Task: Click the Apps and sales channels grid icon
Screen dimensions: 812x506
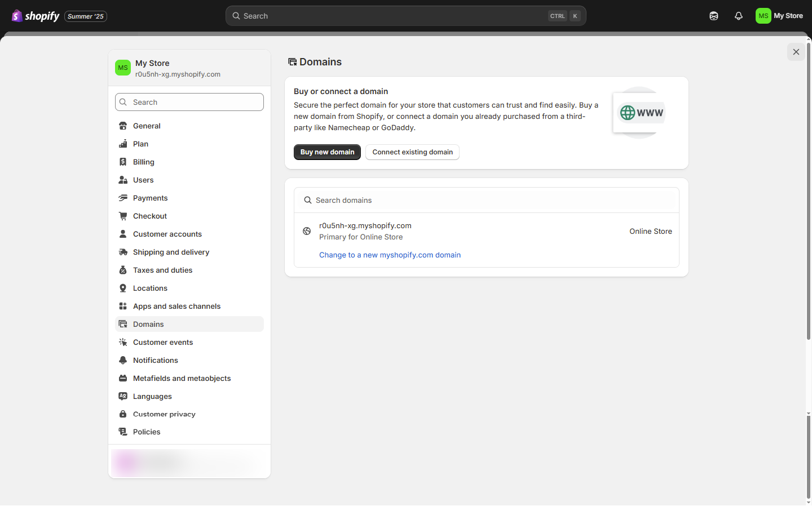Action: [x=123, y=306]
